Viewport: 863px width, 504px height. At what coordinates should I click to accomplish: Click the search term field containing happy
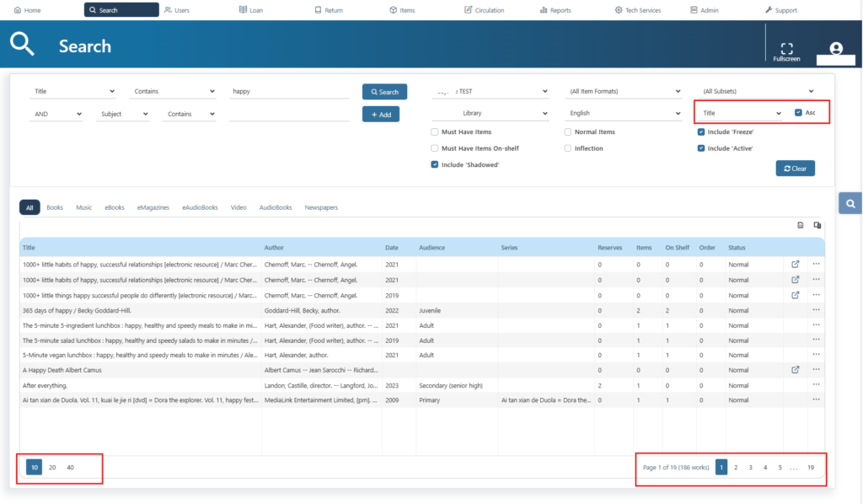pyautogui.click(x=289, y=91)
